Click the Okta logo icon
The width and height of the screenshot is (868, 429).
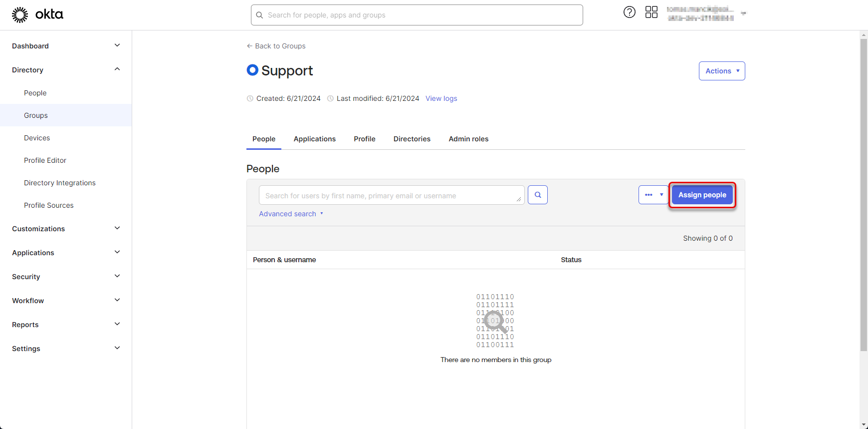point(20,15)
